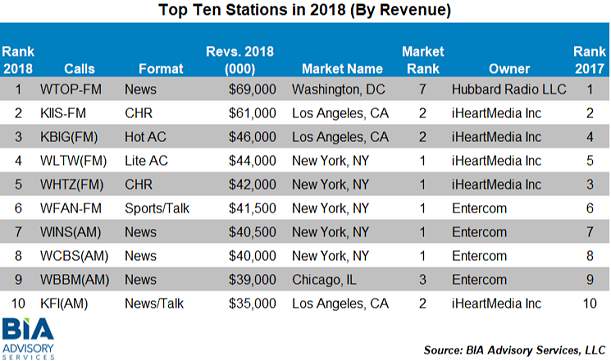Select the $69,000 revenue cell
The image size is (611, 361).
pyautogui.click(x=252, y=89)
